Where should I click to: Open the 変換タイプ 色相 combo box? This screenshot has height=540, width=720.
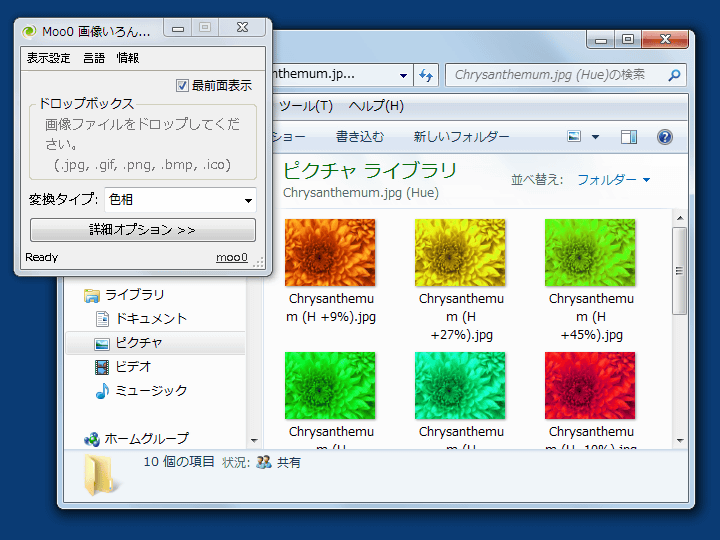point(180,200)
